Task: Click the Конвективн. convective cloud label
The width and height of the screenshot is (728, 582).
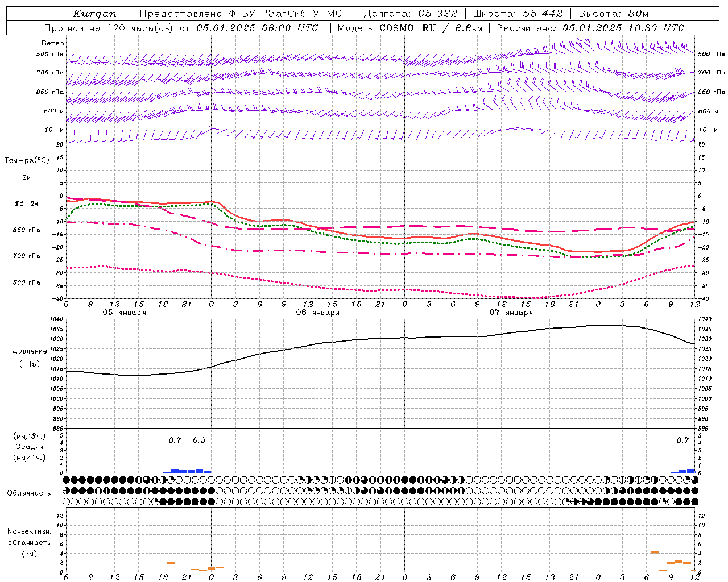Action: pos(29,531)
